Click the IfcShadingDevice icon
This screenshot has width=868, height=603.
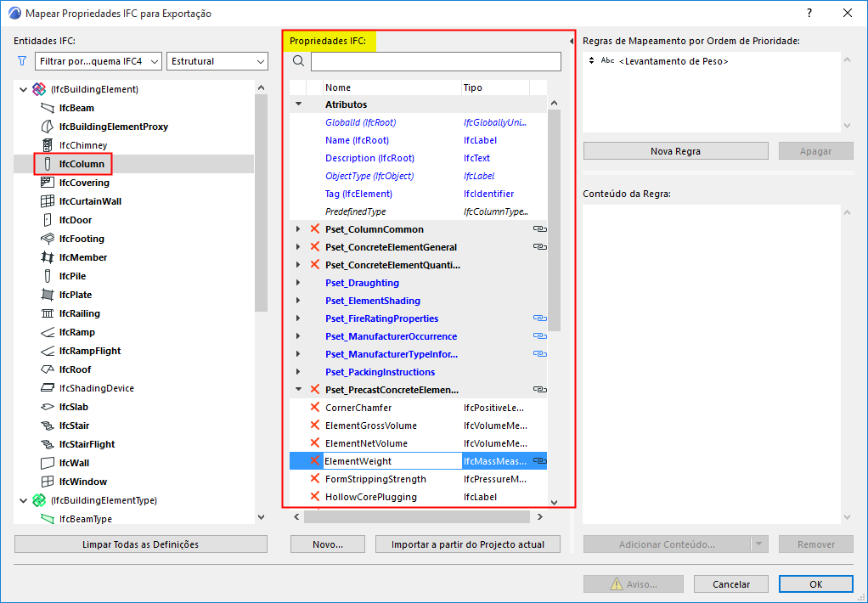48,388
